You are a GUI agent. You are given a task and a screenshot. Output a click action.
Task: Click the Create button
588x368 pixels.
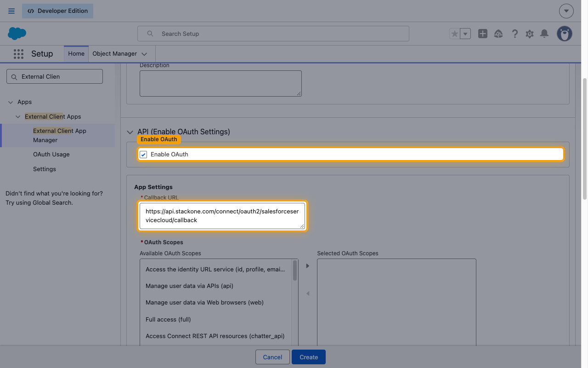(309, 357)
